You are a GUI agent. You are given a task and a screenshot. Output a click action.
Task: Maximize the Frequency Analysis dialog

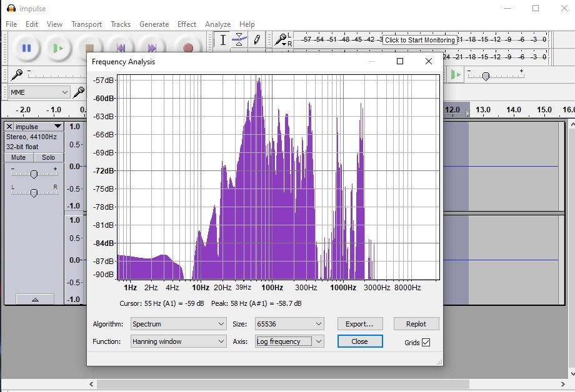click(400, 61)
